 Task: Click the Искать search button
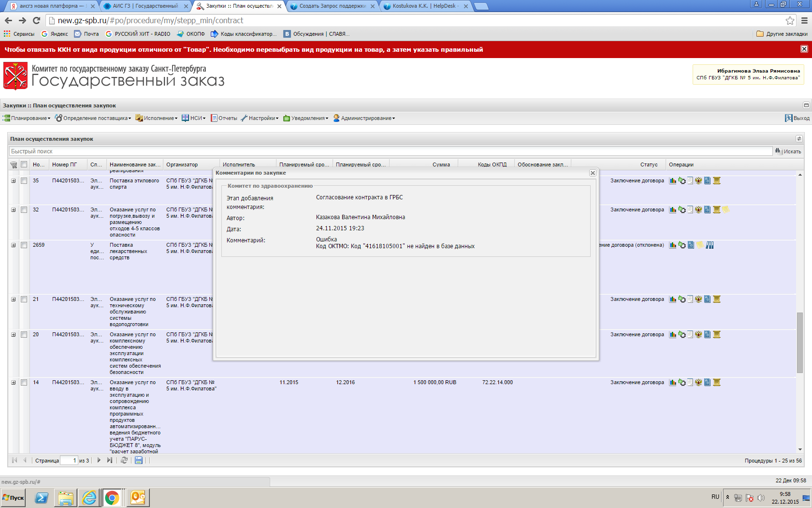(x=788, y=151)
